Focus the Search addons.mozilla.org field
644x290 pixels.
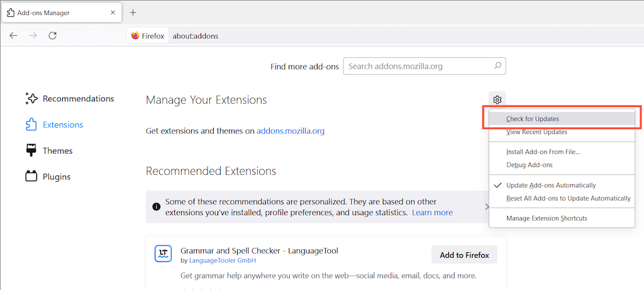pyautogui.click(x=418, y=66)
